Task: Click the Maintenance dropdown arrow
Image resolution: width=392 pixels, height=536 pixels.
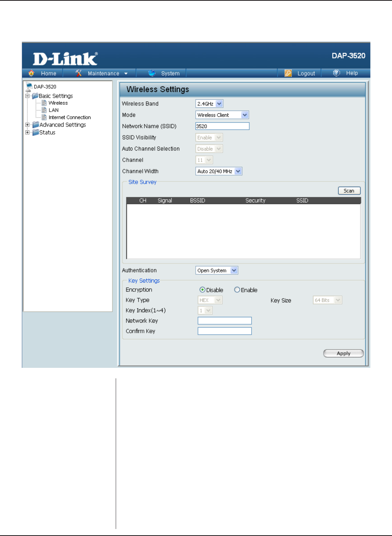Action: [x=126, y=74]
